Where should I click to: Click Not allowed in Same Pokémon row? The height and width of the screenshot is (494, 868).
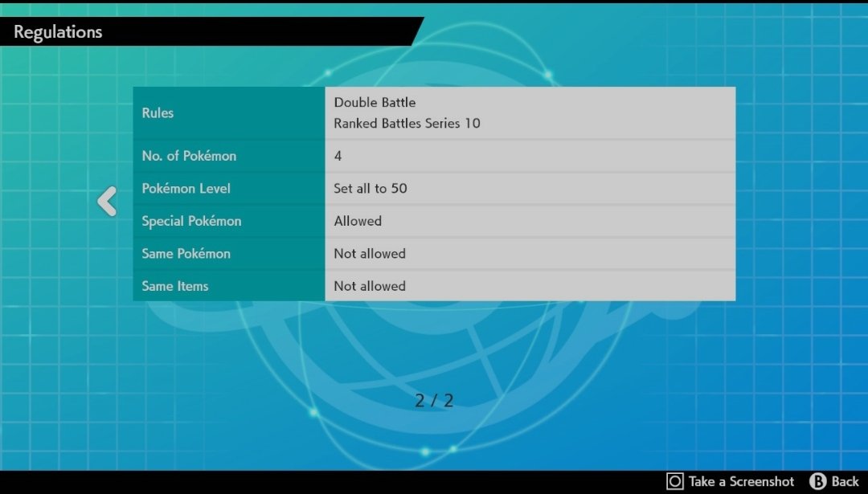pyautogui.click(x=370, y=254)
